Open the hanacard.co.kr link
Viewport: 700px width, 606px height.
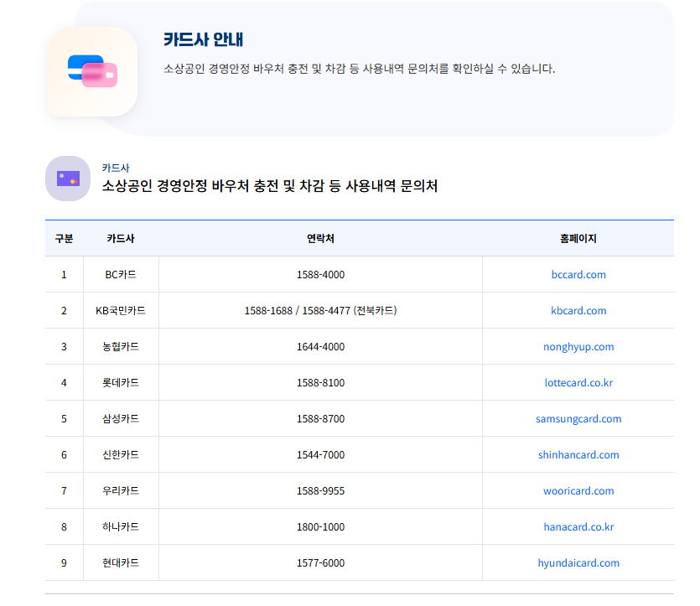578,527
